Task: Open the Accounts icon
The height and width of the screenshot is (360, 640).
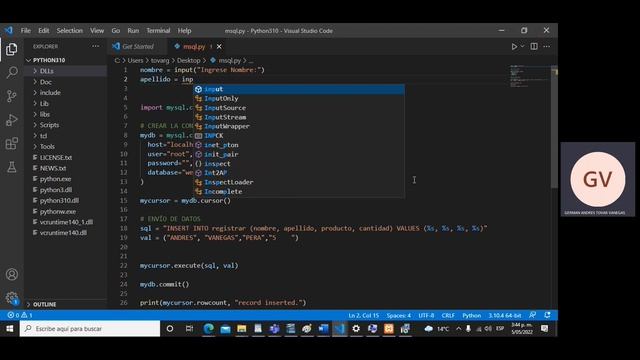Action: pyautogui.click(x=11, y=274)
